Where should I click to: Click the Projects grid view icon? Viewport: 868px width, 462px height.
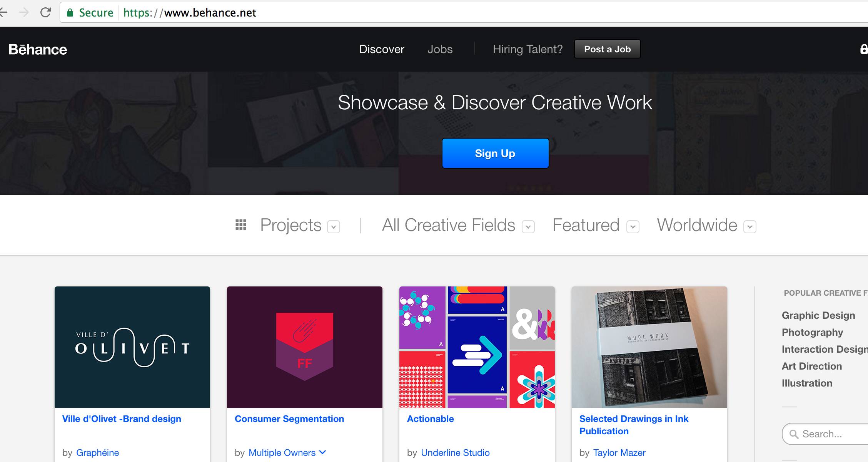[241, 224]
